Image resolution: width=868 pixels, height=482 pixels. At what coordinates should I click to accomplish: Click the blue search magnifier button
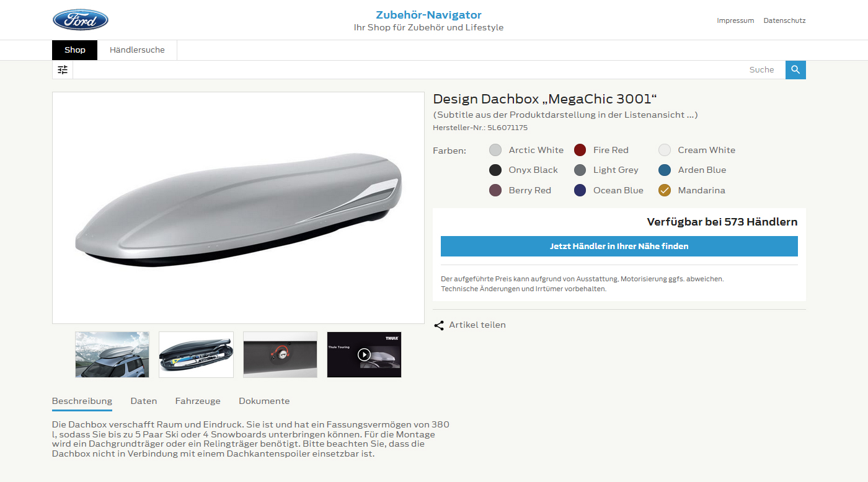pos(795,70)
